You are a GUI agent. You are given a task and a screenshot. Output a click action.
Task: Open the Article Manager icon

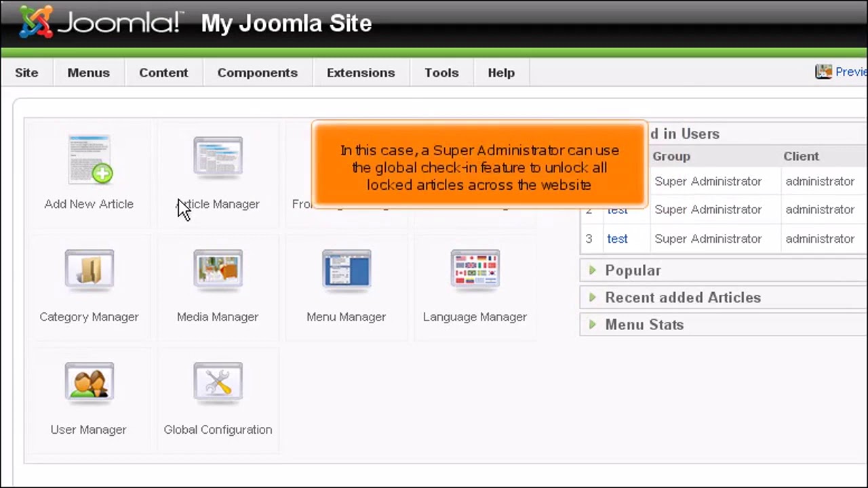click(x=218, y=158)
